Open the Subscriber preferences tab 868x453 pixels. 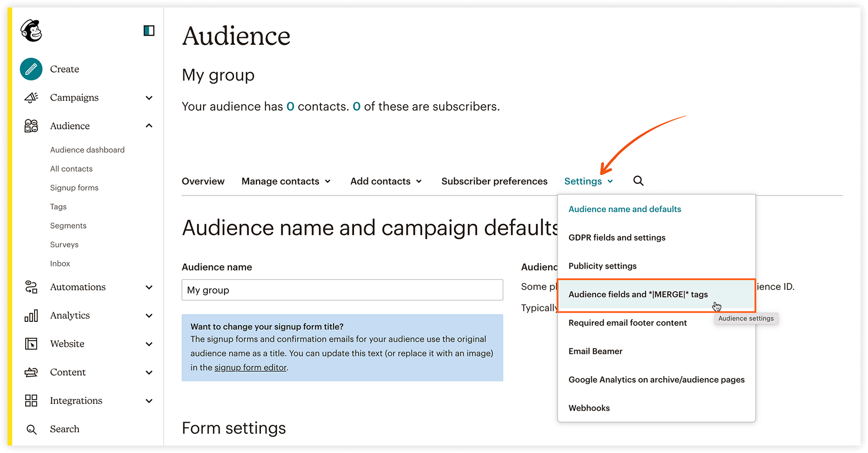pos(494,181)
